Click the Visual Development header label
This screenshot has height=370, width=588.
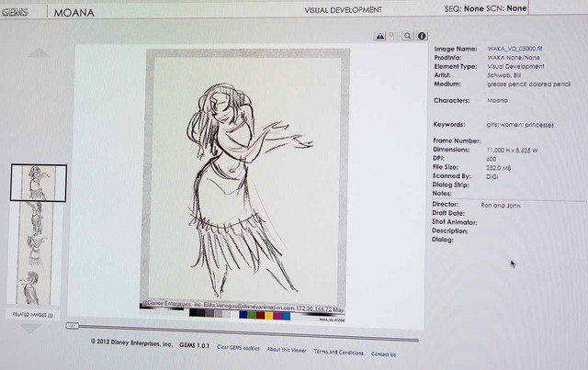344,10
